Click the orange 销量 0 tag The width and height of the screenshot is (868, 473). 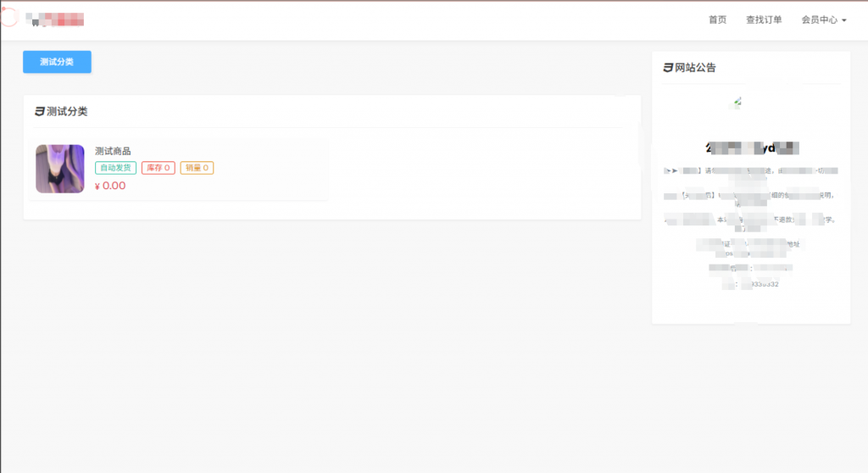197,168
